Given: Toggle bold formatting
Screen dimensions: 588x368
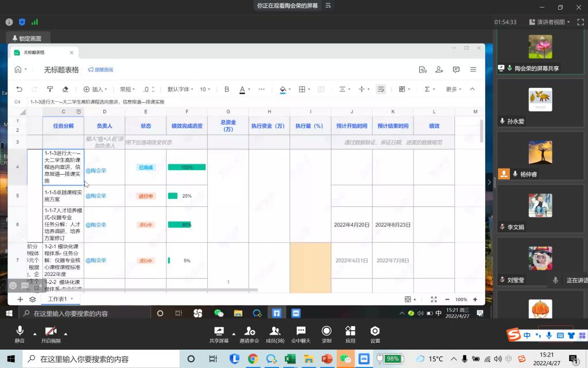Looking at the screenshot, I should click(227, 89).
